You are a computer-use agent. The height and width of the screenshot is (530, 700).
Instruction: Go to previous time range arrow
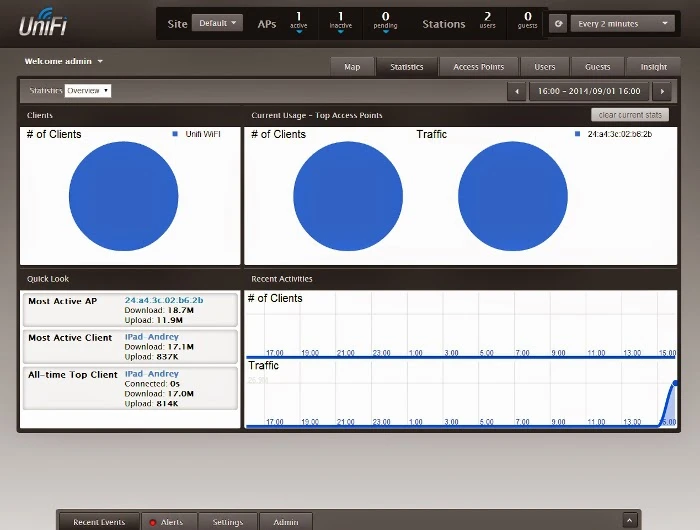tap(517, 92)
